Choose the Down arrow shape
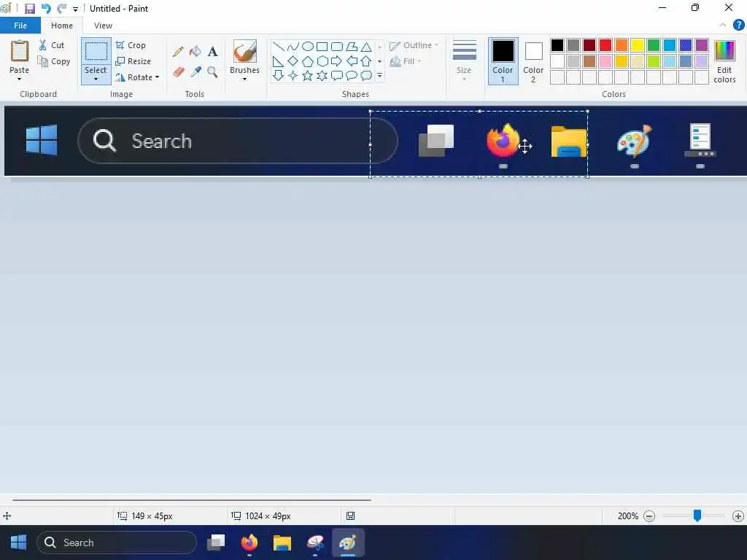Image resolution: width=747 pixels, height=560 pixels. point(279,76)
